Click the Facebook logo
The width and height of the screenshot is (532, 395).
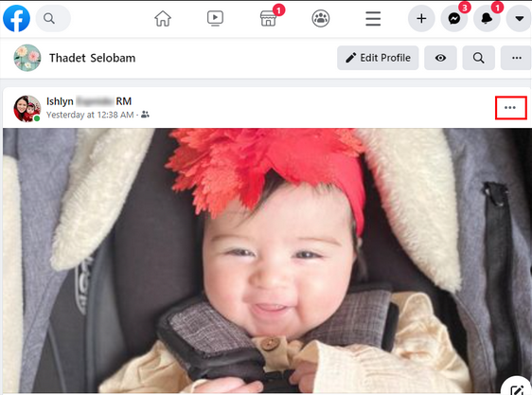click(16, 18)
